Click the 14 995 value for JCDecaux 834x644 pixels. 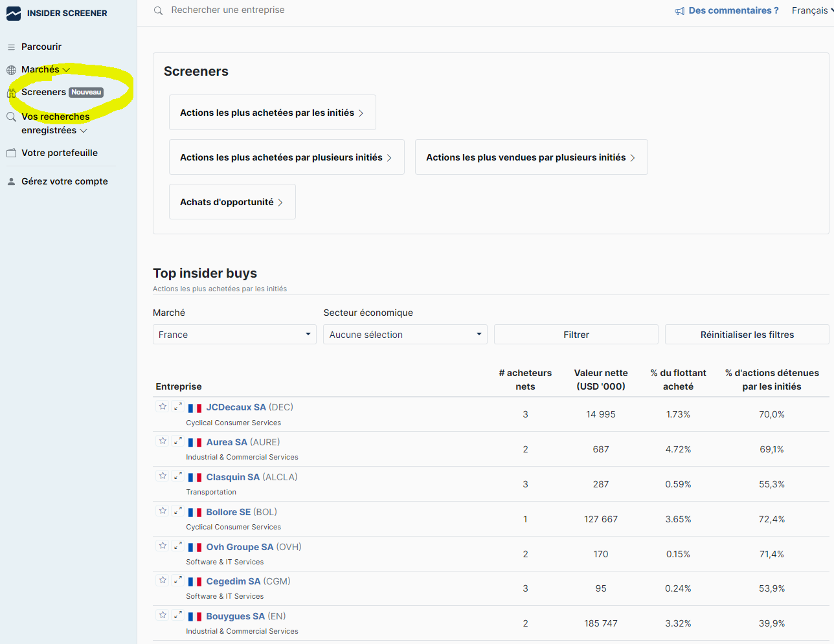click(x=601, y=414)
